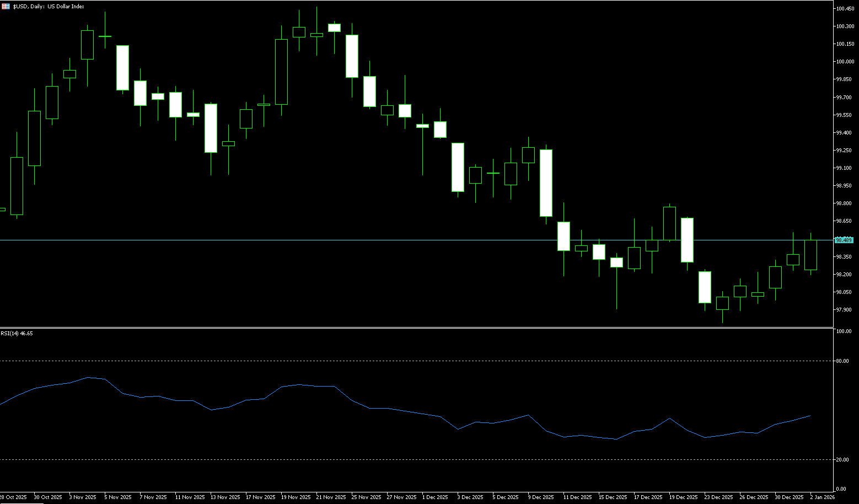Click the 9 Dec 2025 date label

coord(540,497)
